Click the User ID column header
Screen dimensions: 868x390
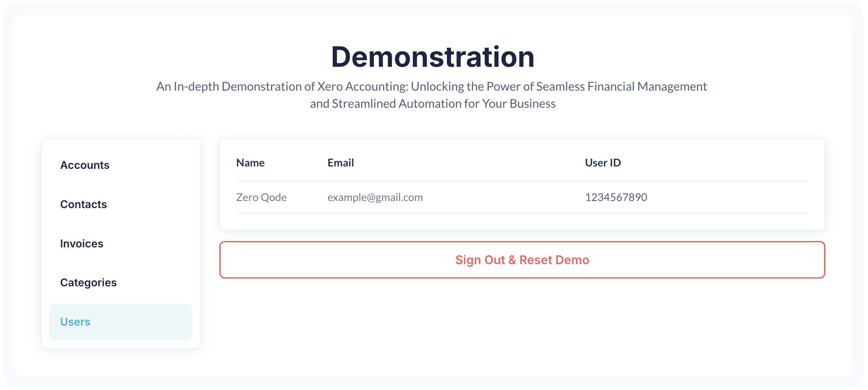(x=603, y=163)
